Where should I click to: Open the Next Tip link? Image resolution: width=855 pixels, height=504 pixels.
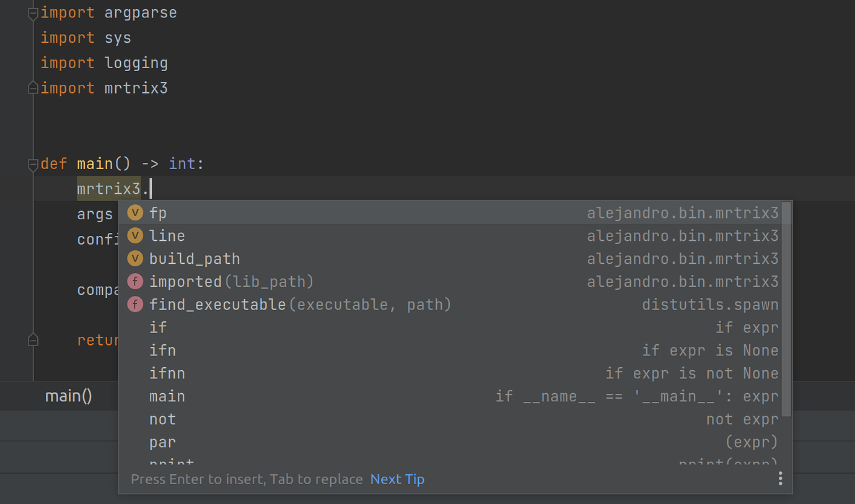[x=397, y=479]
